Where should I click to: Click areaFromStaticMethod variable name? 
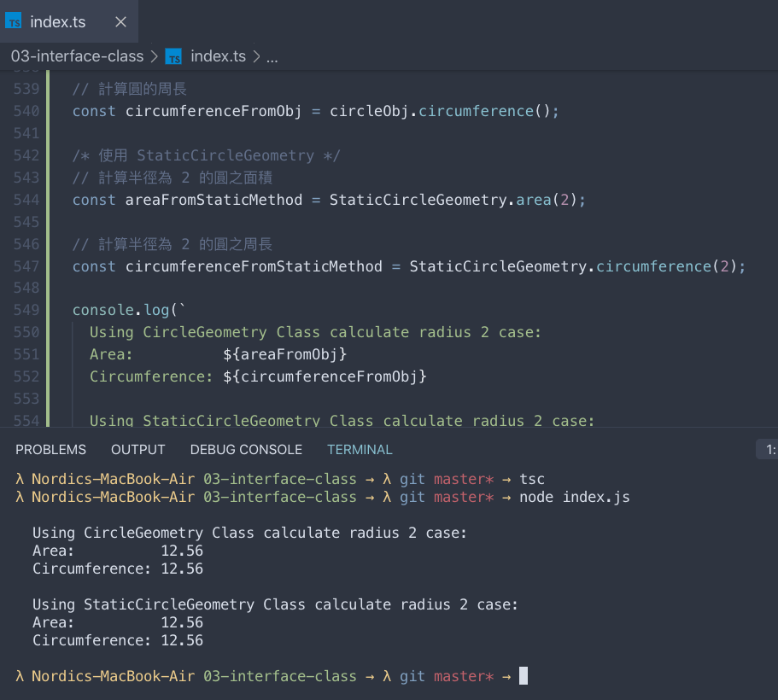[214, 200]
